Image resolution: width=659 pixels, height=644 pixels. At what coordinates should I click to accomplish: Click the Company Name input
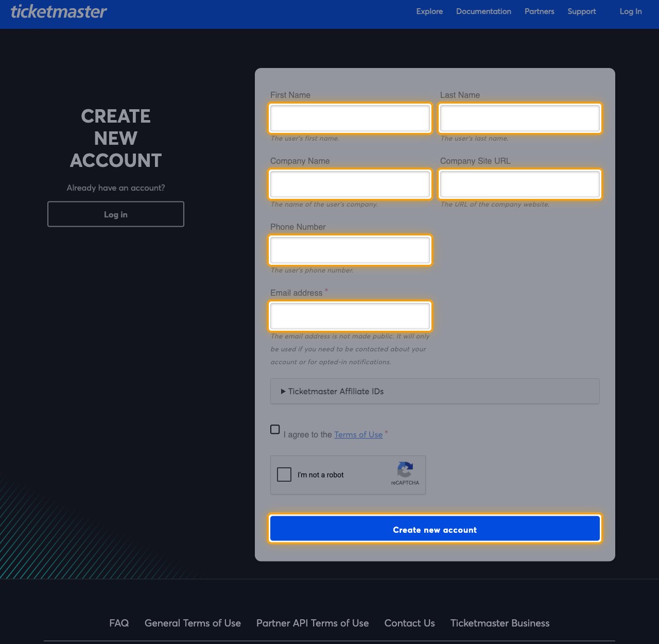pos(350,184)
